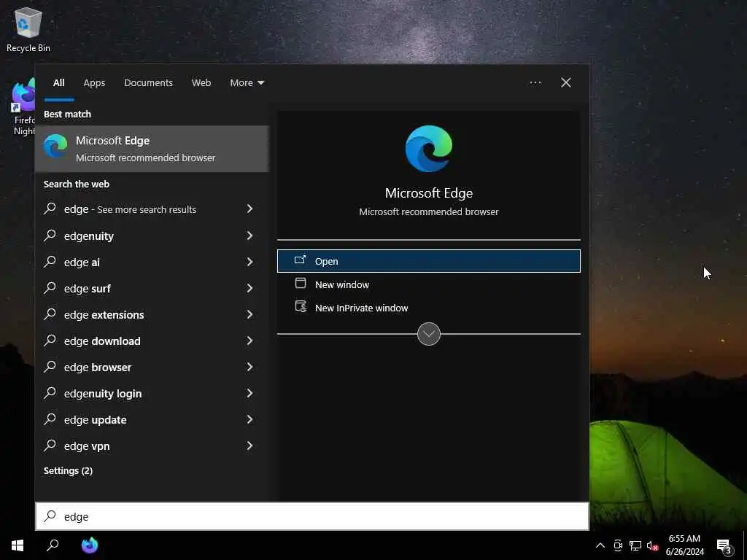The height and width of the screenshot is (560, 747).
Task: Click magnifier icon beside edgenuity
Action: click(x=50, y=236)
